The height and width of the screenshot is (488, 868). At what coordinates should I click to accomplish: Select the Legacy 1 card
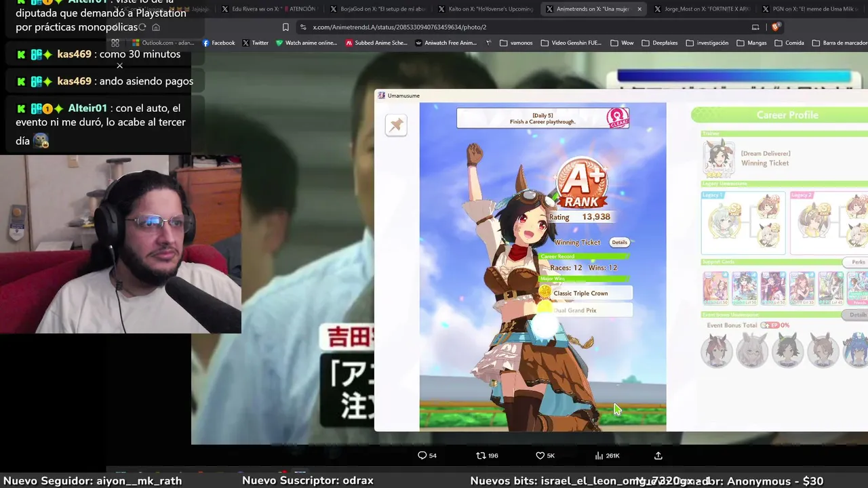click(743, 223)
